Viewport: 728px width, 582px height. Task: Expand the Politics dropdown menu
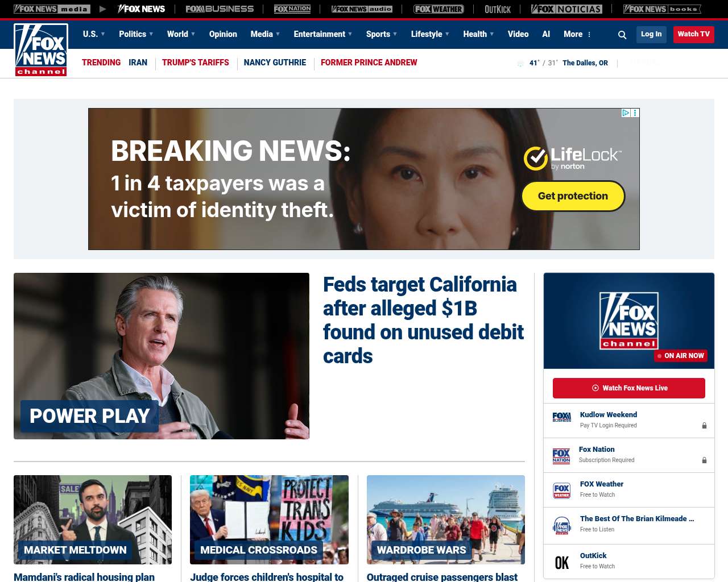(x=136, y=34)
